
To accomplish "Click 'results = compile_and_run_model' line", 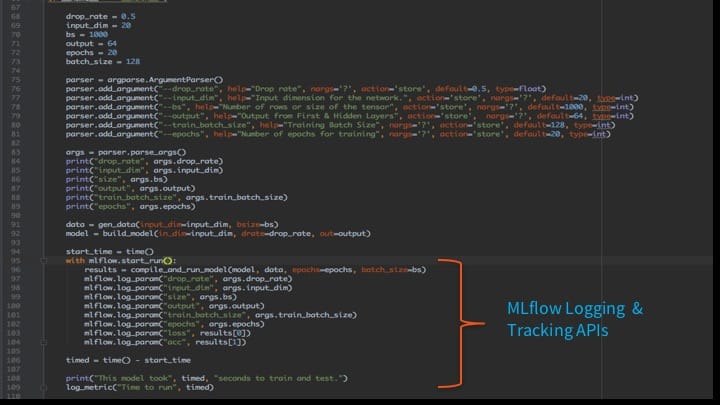I will 255,270.
